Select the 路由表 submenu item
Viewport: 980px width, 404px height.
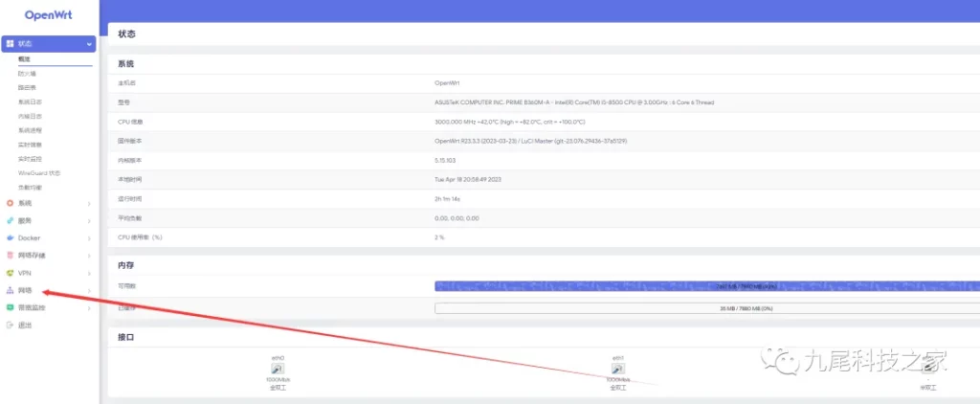pos(27,87)
